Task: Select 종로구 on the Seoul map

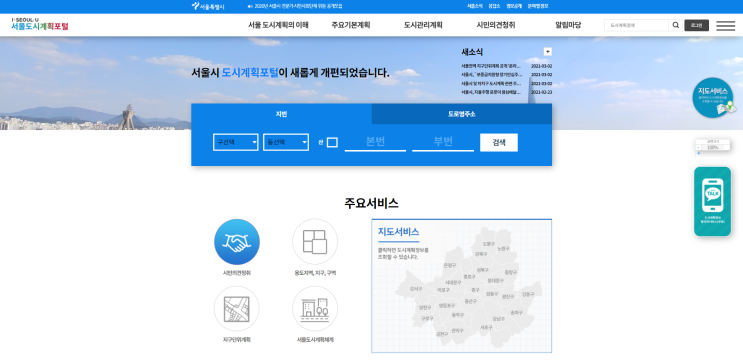Action: tap(469, 277)
